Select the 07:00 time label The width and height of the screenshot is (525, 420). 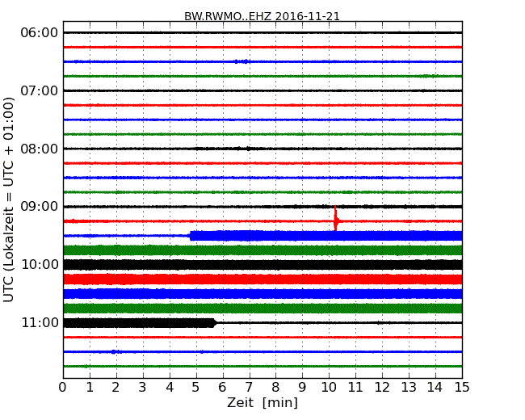(x=40, y=90)
